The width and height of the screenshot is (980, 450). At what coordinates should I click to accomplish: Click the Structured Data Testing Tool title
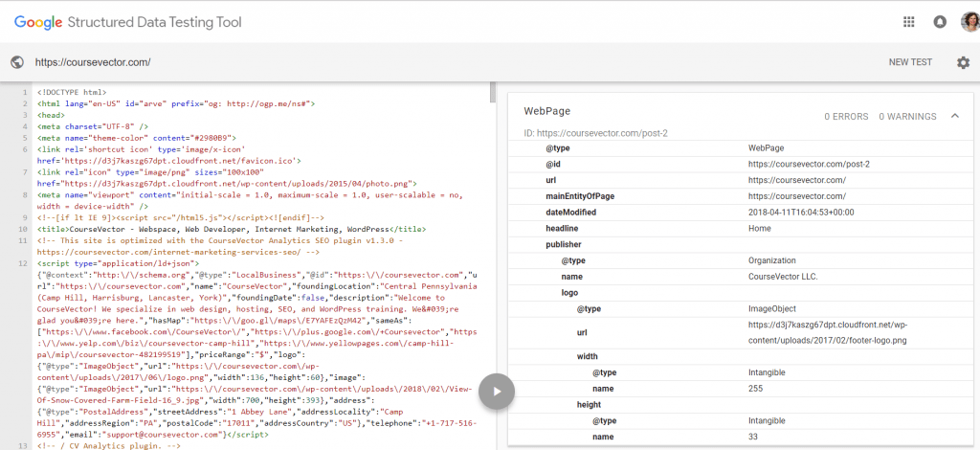(154, 23)
